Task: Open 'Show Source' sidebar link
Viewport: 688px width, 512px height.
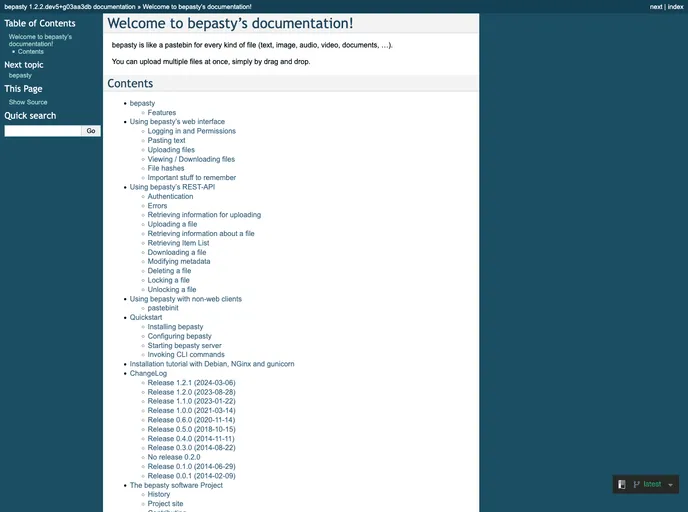Action: click(x=28, y=102)
